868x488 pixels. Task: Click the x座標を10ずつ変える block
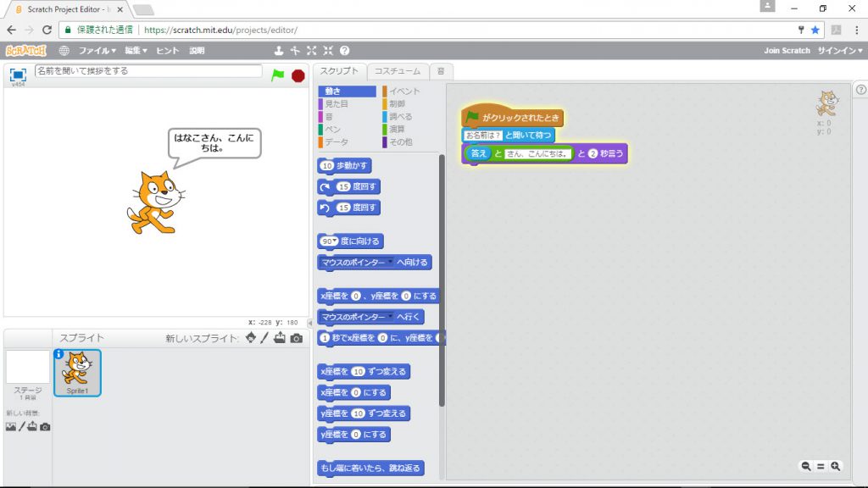[x=364, y=371]
